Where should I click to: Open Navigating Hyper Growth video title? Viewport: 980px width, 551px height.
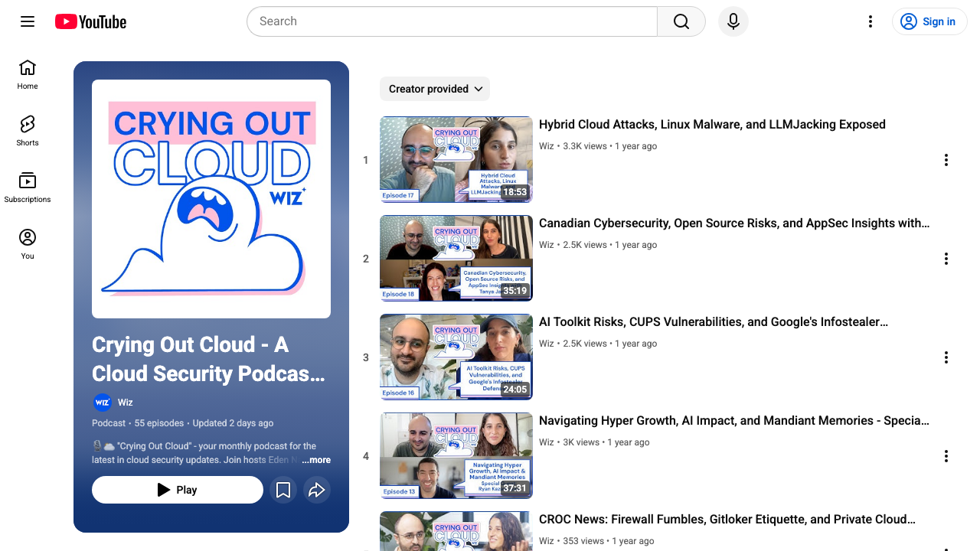(x=734, y=421)
